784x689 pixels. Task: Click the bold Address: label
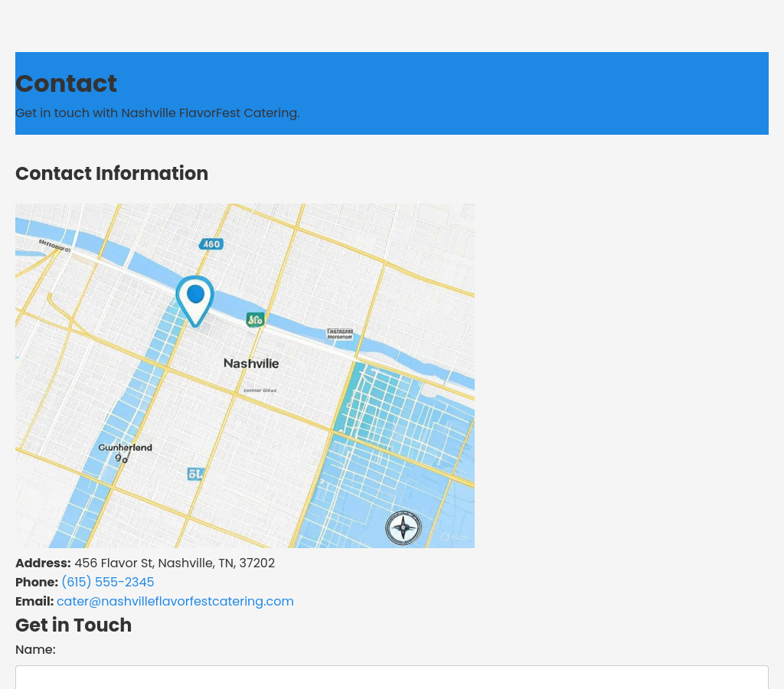click(43, 563)
